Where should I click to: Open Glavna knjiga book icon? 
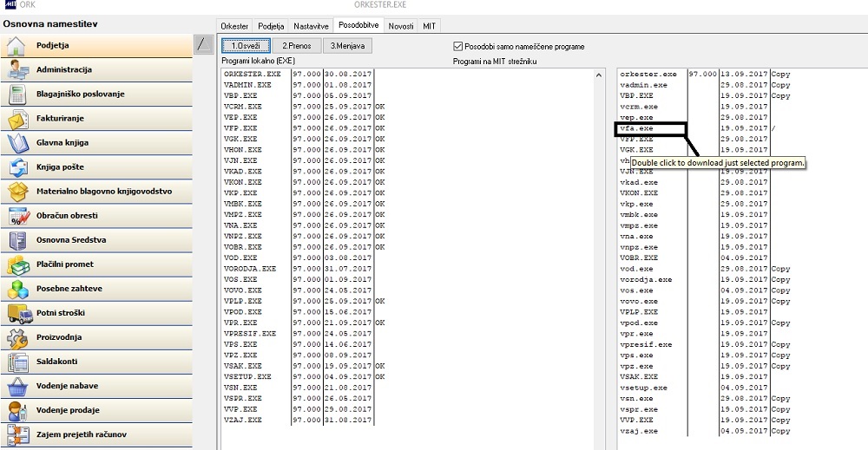pos(17,142)
